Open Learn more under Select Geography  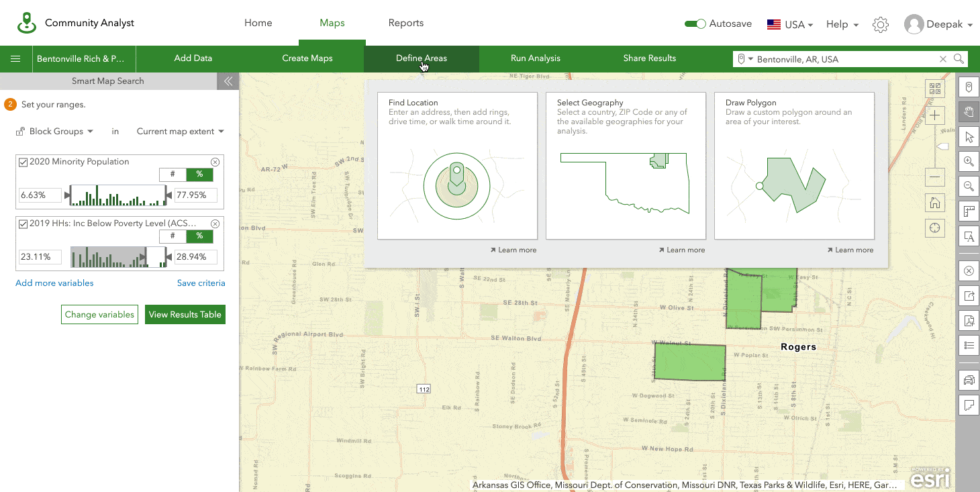682,250
